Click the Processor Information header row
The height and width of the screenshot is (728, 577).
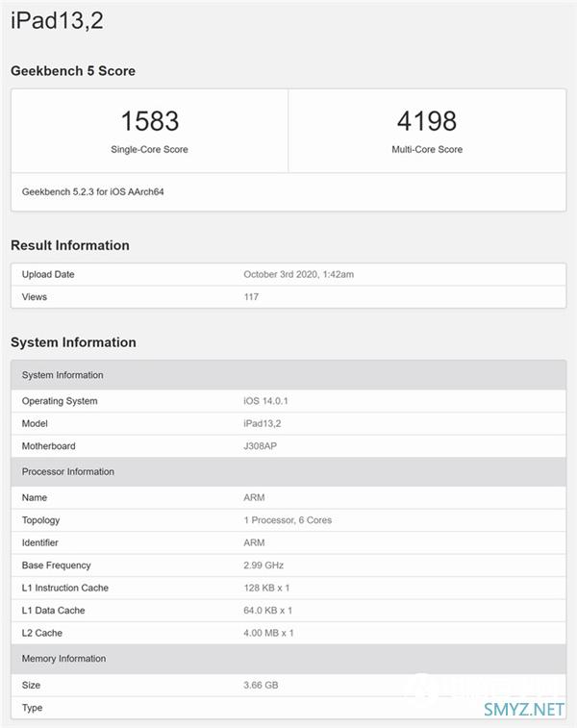288,472
